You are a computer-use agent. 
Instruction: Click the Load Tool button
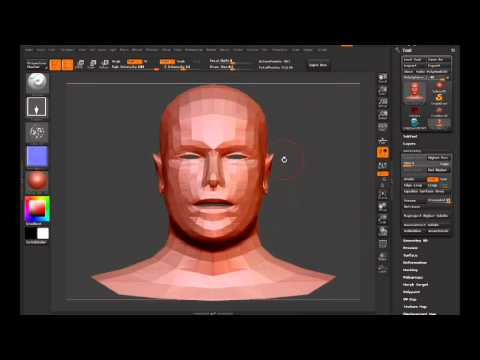point(413,59)
